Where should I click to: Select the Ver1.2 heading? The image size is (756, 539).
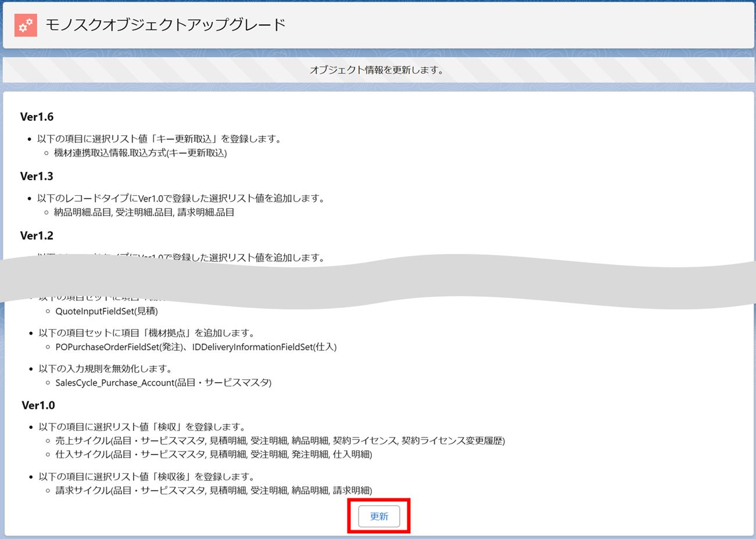tap(37, 235)
